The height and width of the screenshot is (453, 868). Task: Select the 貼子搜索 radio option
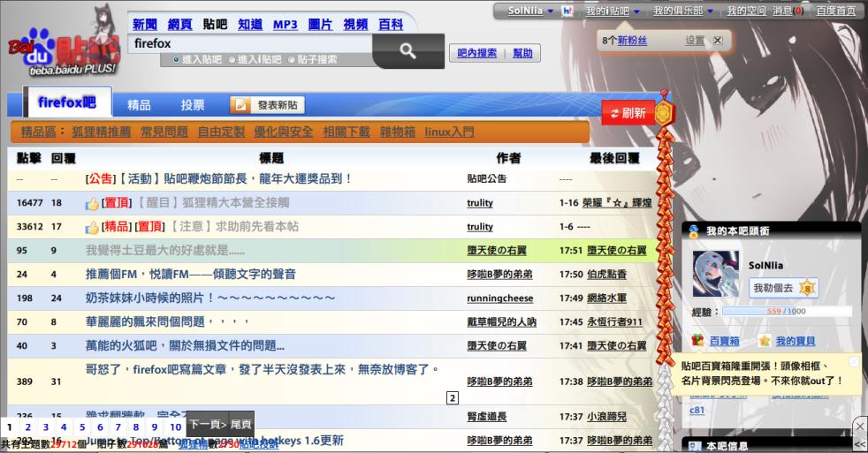(x=291, y=60)
